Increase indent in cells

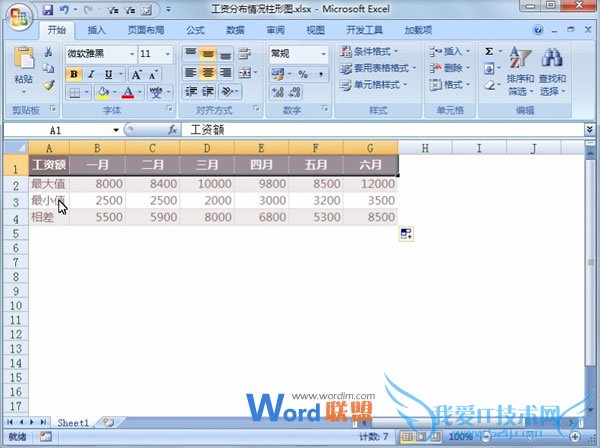pos(208,91)
